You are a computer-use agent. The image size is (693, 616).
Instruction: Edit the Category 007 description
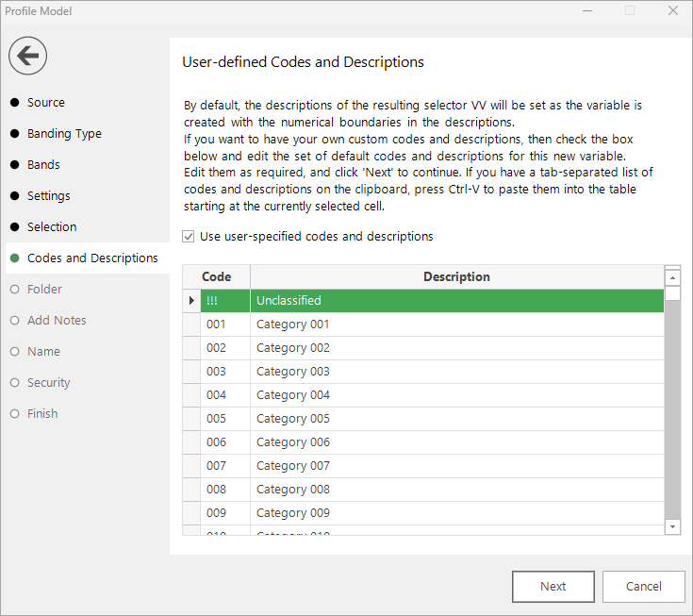[x=457, y=466]
